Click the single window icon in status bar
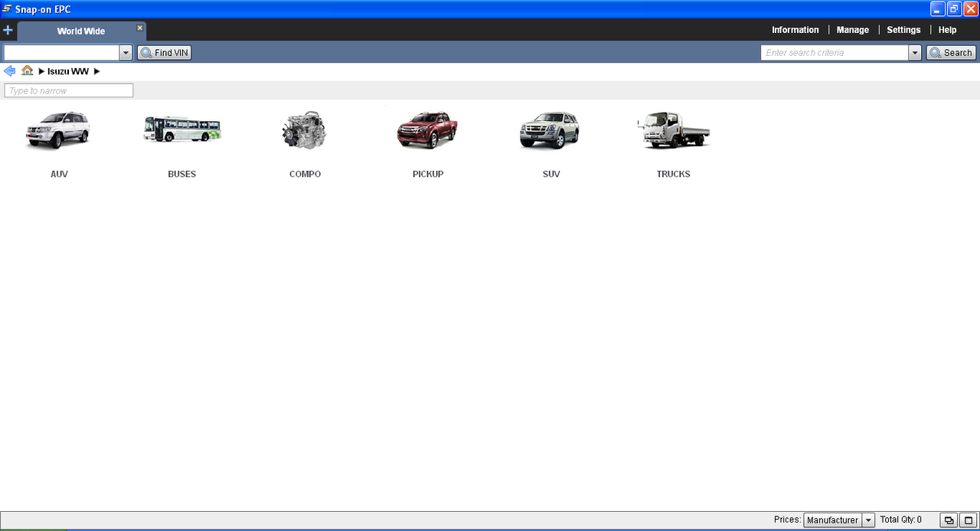Viewport: 980px width, 531px height. tap(968, 520)
